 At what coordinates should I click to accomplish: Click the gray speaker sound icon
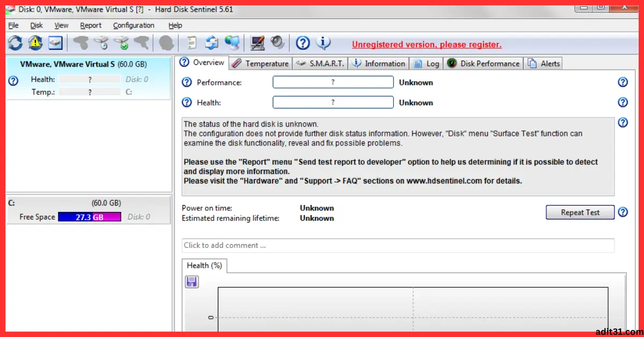(277, 42)
